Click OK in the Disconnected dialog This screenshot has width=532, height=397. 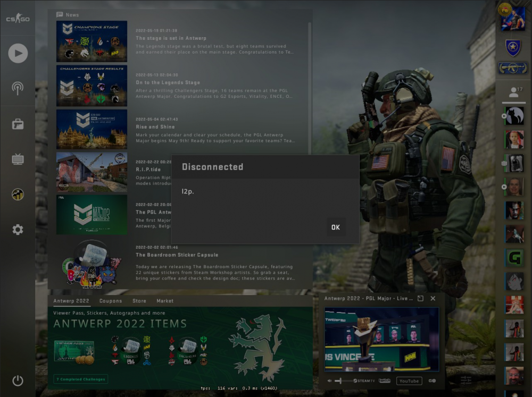pos(336,227)
